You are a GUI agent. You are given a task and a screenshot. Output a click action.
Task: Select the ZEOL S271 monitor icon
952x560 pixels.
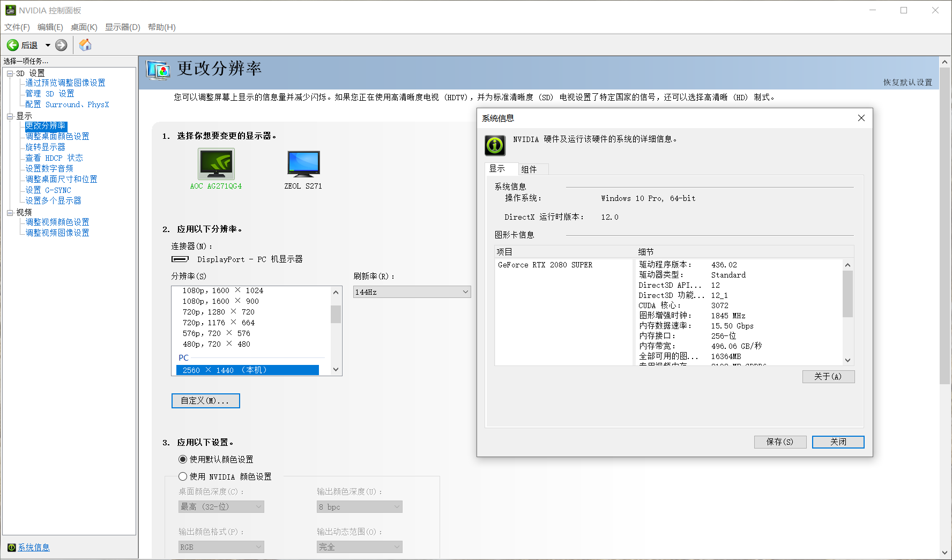(x=303, y=164)
